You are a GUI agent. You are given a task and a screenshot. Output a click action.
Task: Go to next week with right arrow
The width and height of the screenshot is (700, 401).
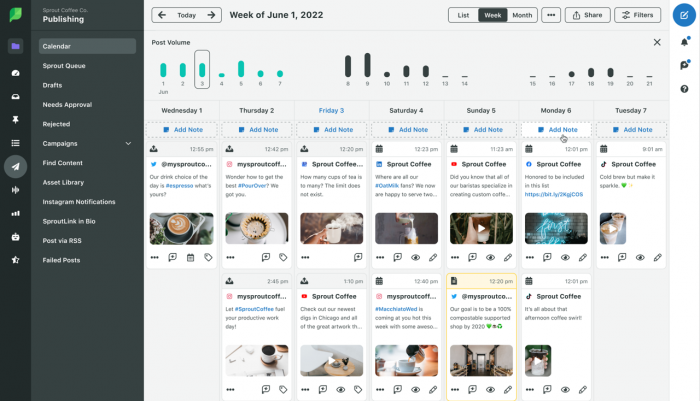coord(211,15)
